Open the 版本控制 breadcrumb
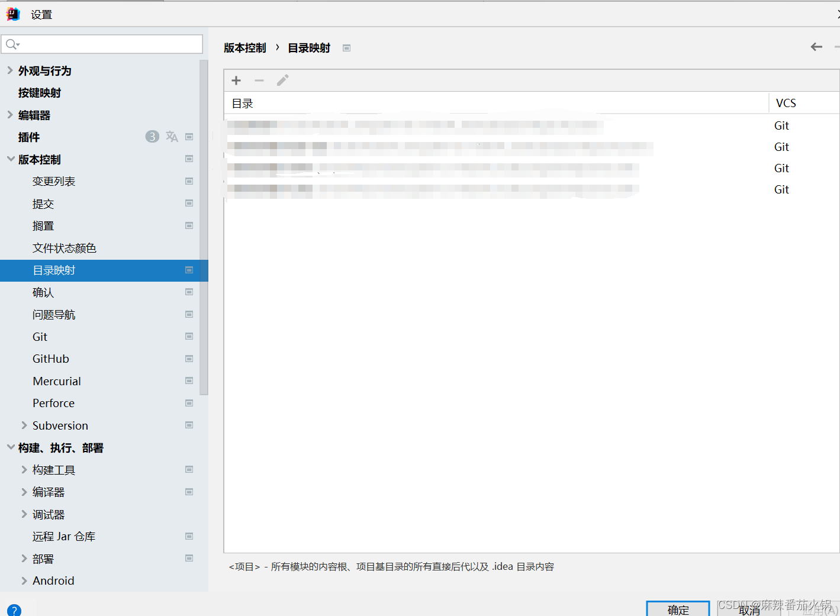This screenshot has height=616, width=840. coord(244,48)
